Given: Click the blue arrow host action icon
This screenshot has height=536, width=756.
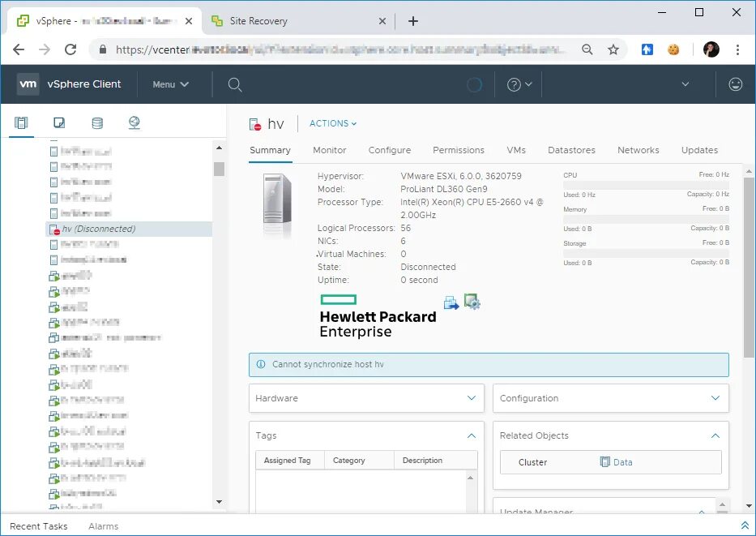Looking at the screenshot, I should tap(451, 303).
